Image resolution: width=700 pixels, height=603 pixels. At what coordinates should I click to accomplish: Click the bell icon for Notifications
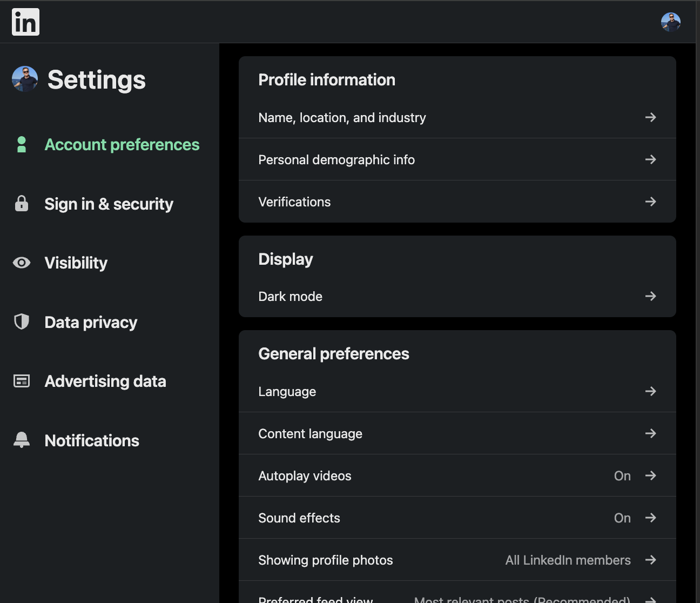tap(22, 440)
